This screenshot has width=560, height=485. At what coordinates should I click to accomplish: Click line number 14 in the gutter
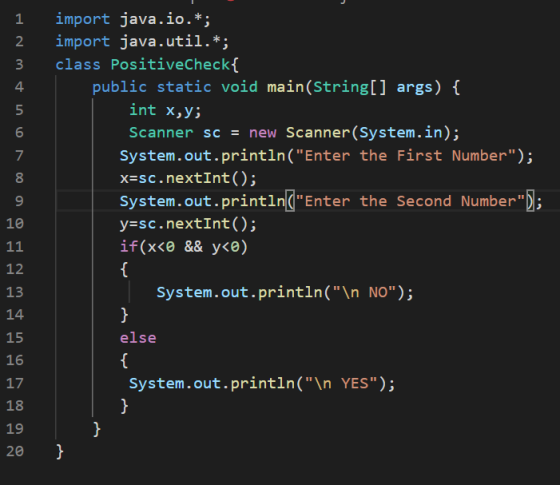coord(15,315)
